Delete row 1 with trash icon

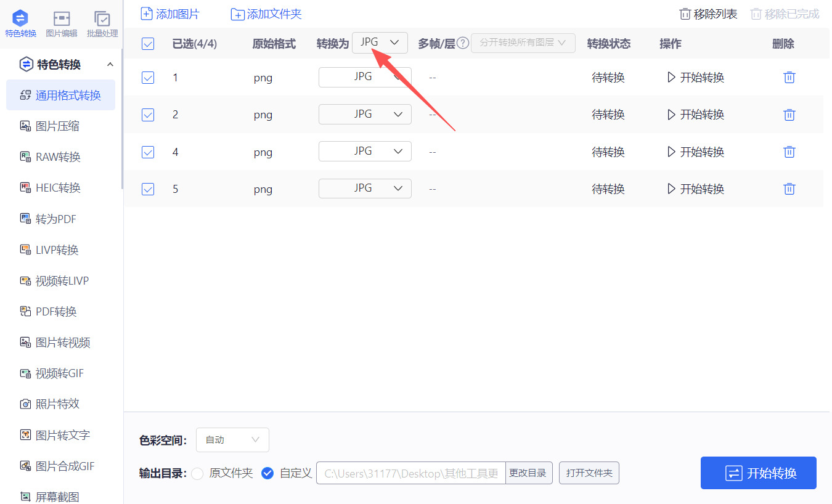789,78
